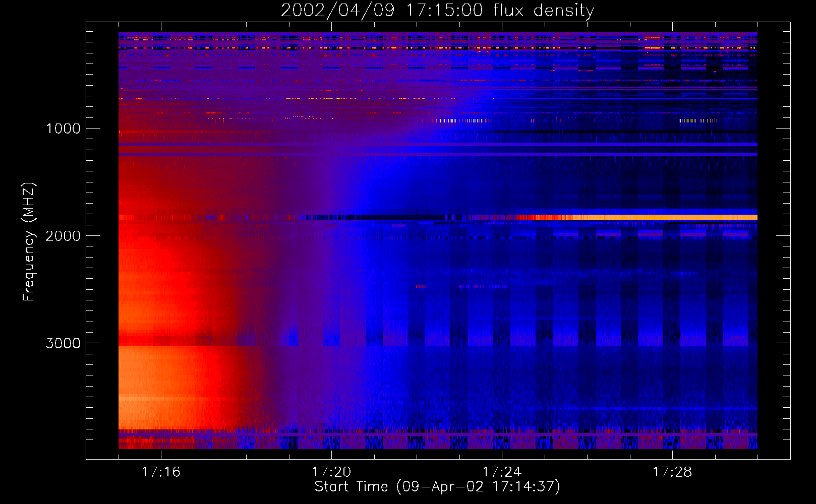Screen dimensions: 816x504
Task: Click the 17:28 time tick label
Action: 672,472
